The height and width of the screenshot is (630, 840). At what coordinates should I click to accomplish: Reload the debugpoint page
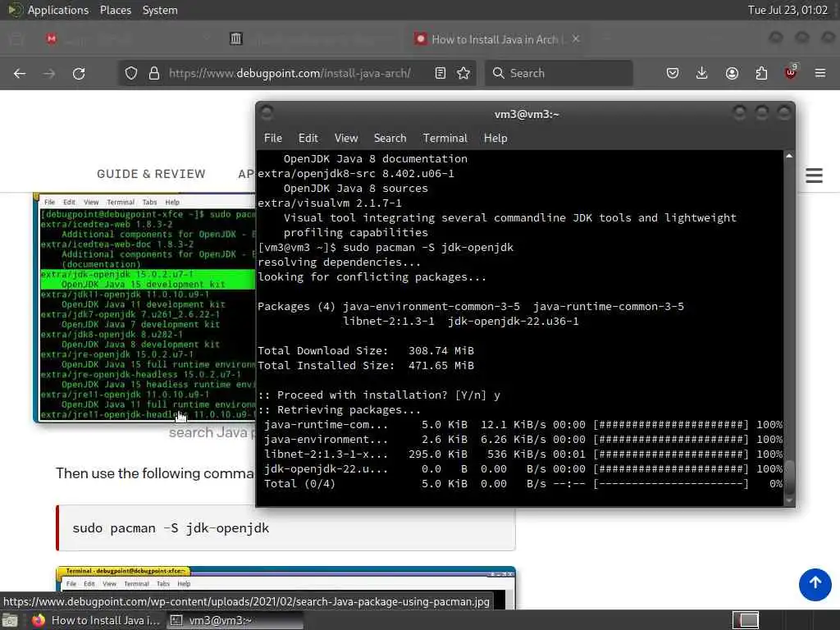coord(79,73)
